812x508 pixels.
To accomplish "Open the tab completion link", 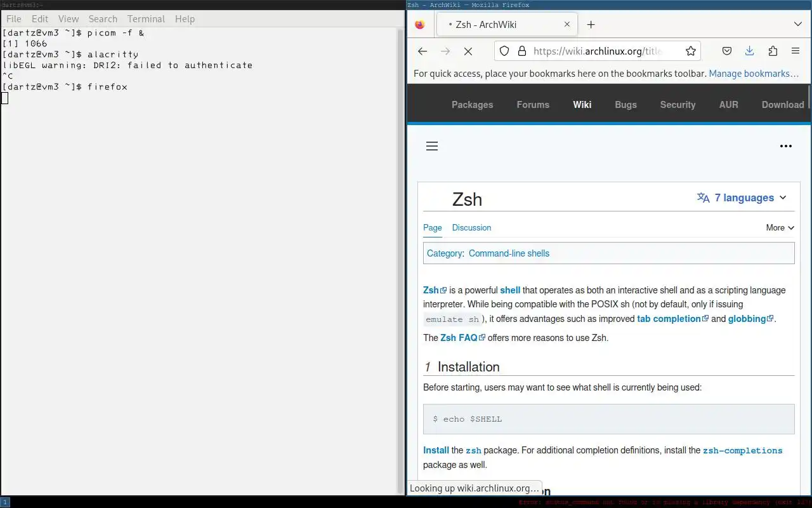I will click(x=672, y=319).
